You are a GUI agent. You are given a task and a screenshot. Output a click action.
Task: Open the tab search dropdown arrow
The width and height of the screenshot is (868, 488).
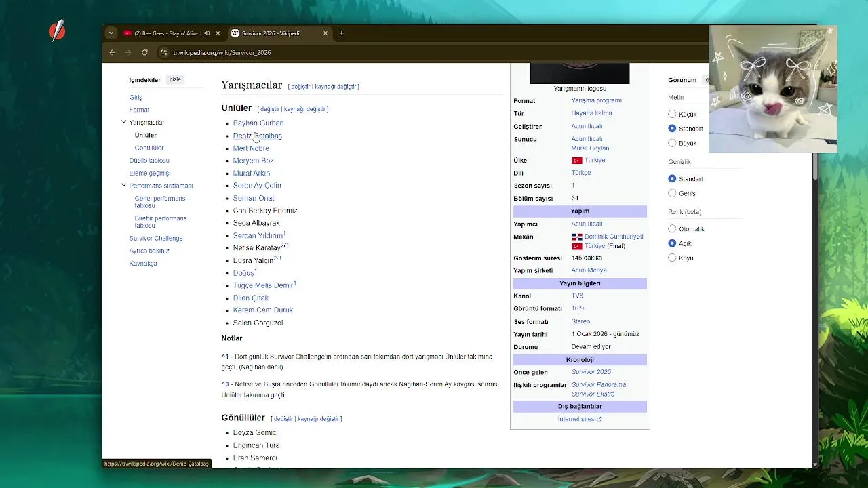coord(111,33)
